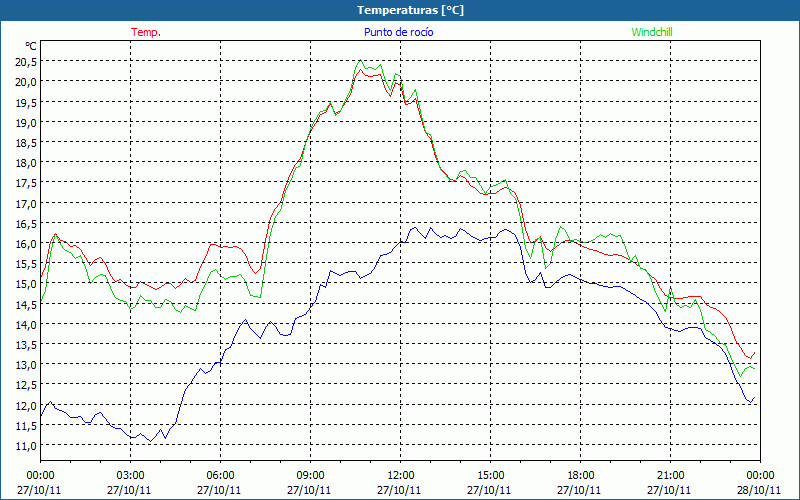Click the '00:00' time label dated 28/10/11
800x500 pixels.
coord(760,475)
